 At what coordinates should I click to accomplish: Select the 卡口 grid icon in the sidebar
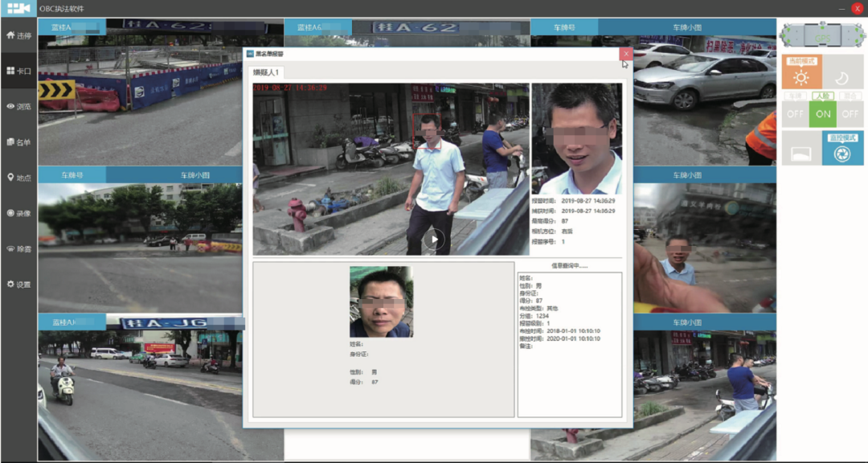point(18,71)
